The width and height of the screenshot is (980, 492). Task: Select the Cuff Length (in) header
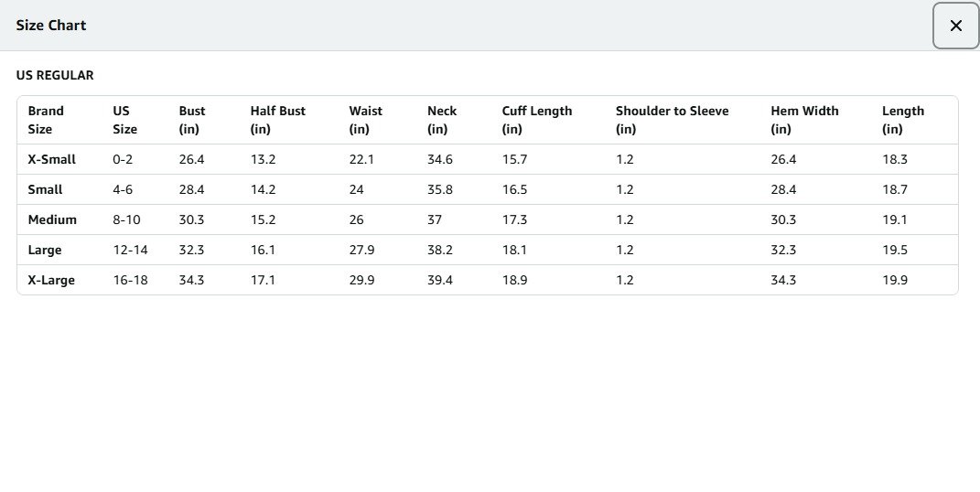pos(537,120)
